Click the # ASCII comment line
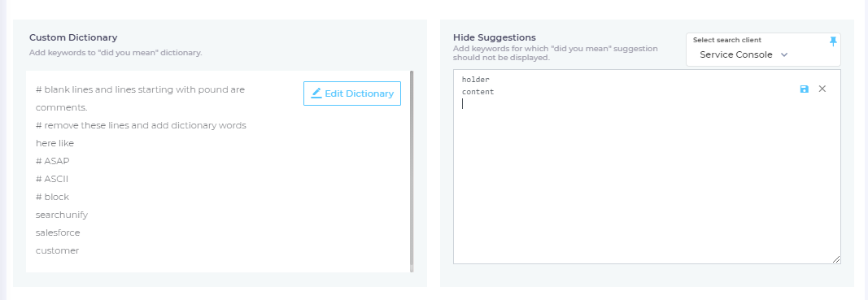This screenshot has width=868, height=300. (52, 179)
